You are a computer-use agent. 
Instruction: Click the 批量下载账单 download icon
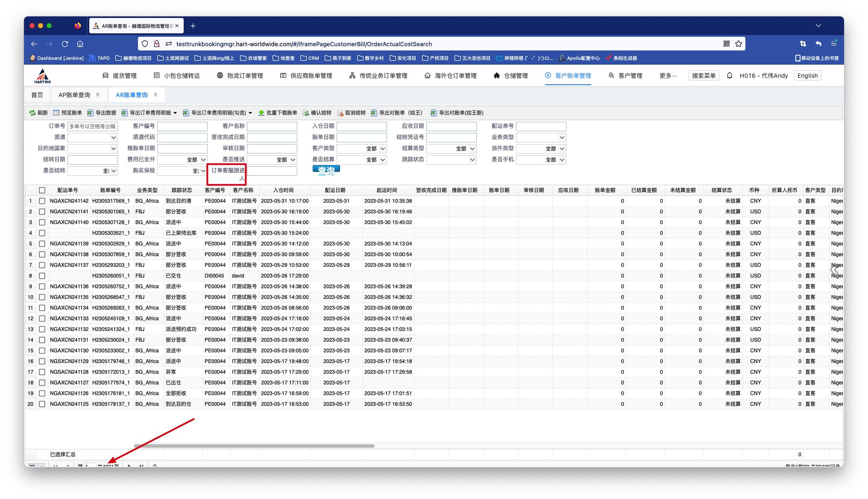261,113
